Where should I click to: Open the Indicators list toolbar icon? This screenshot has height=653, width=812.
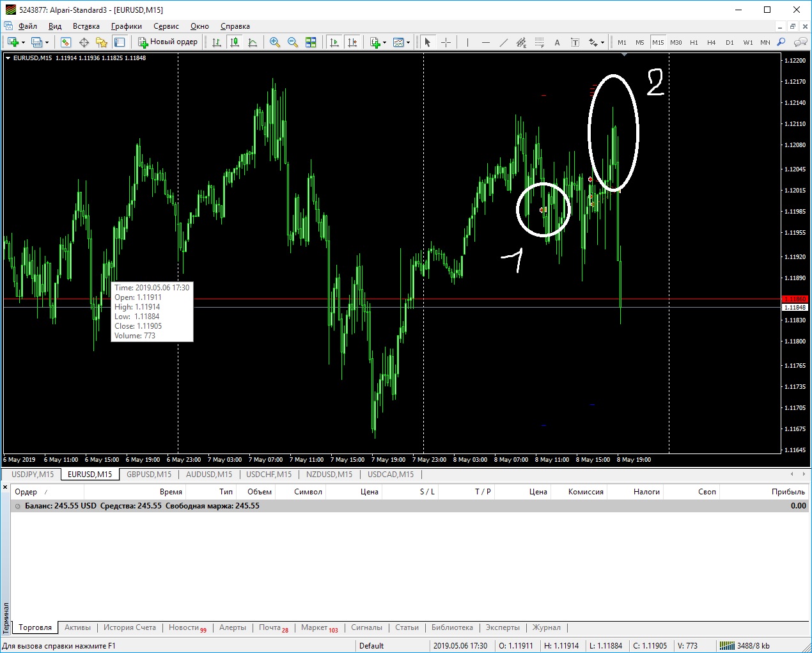point(375,42)
